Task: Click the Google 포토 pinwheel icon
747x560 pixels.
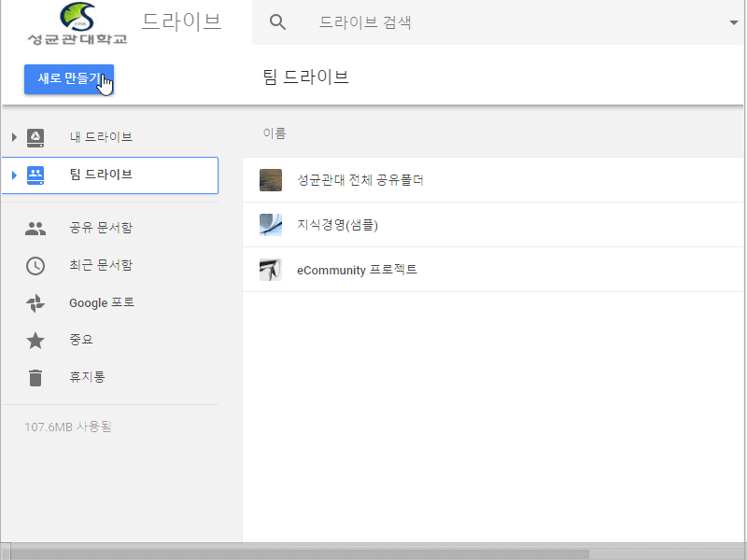Action: 35,303
